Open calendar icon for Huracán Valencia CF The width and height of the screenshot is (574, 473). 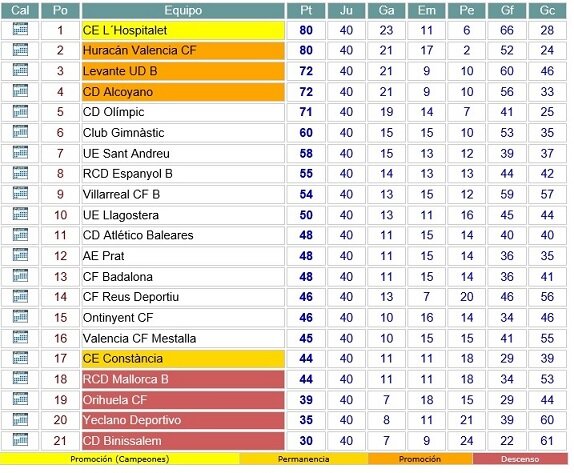[20, 49]
